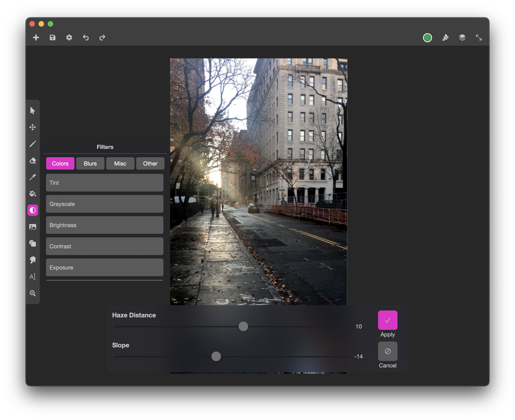Select the arrow pointer tool
515x420 pixels.
click(32, 111)
